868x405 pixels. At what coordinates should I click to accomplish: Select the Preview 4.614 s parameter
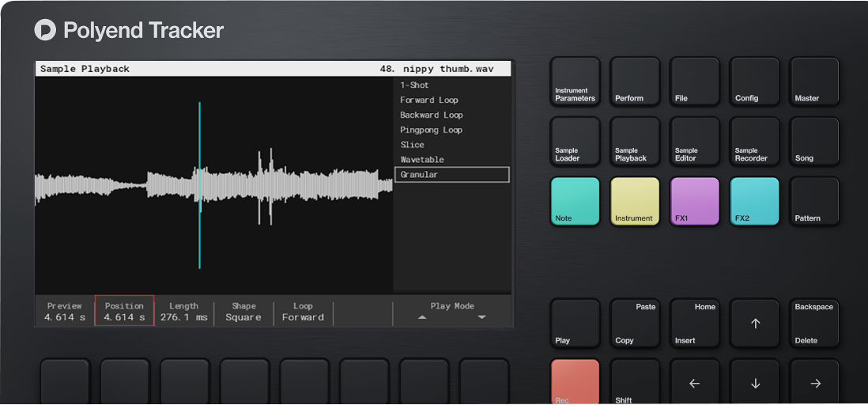65,312
